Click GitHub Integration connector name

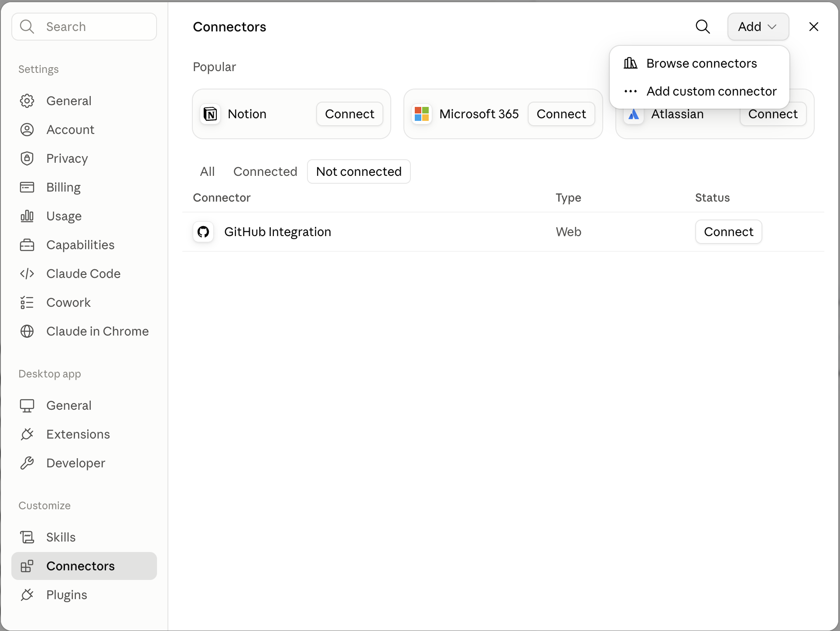click(x=277, y=232)
